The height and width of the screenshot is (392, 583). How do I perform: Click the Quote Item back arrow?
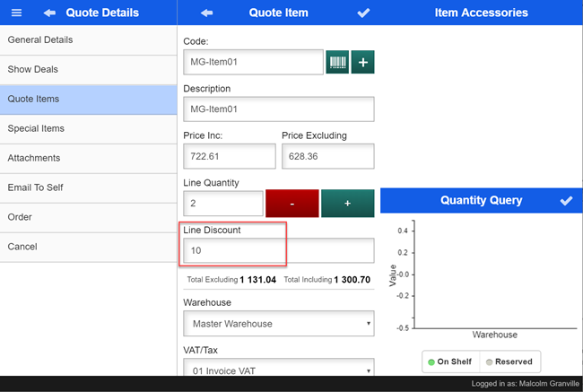click(x=207, y=13)
